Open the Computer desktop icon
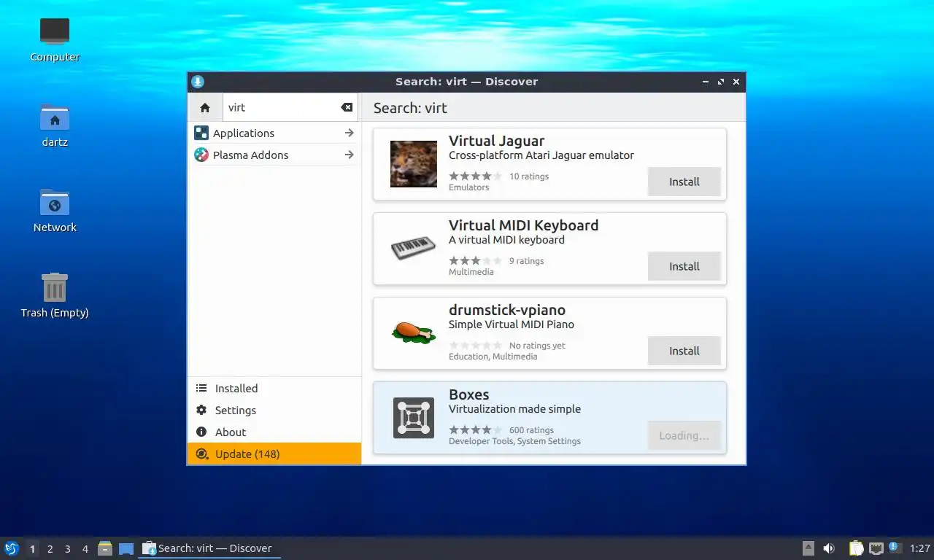The height and width of the screenshot is (560, 934). pyautogui.click(x=55, y=40)
